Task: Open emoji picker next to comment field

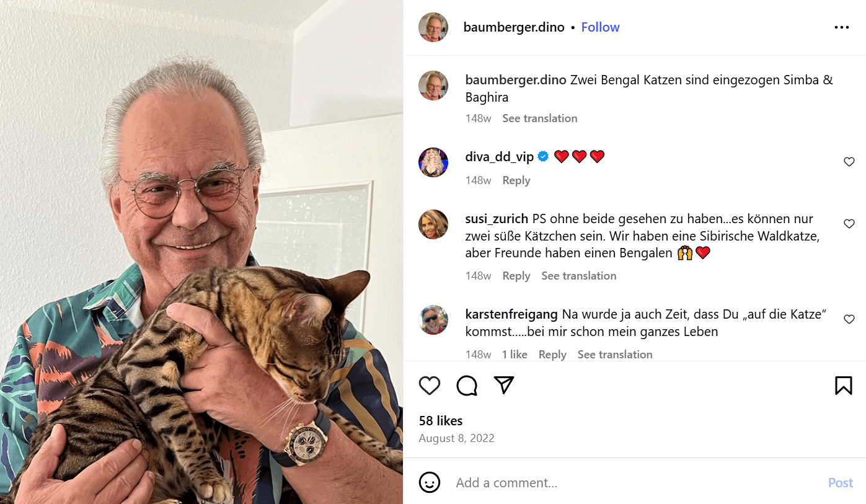Action: (430, 482)
